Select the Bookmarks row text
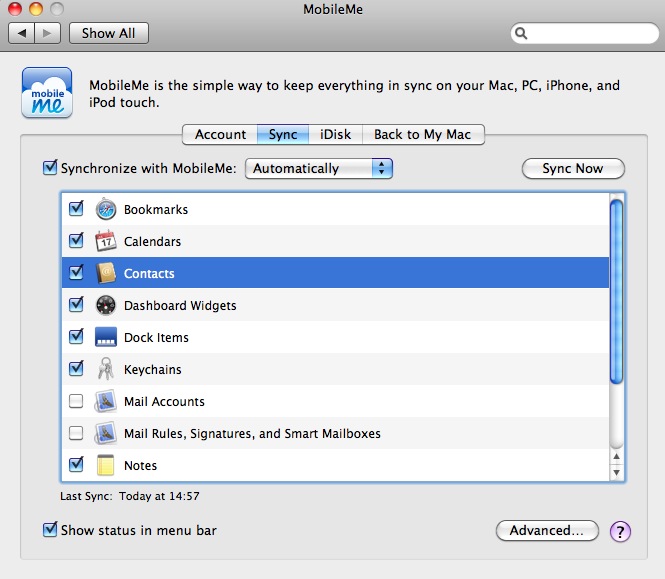 pos(156,210)
